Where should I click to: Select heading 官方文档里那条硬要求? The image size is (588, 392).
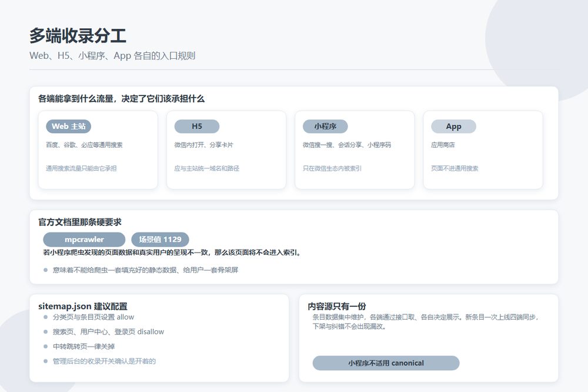tap(80, 222)
